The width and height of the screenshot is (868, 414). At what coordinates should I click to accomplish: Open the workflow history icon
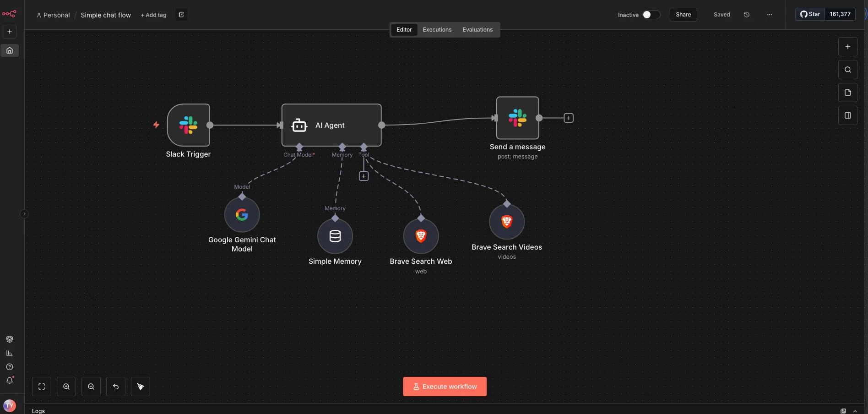[x=747, y=15]
